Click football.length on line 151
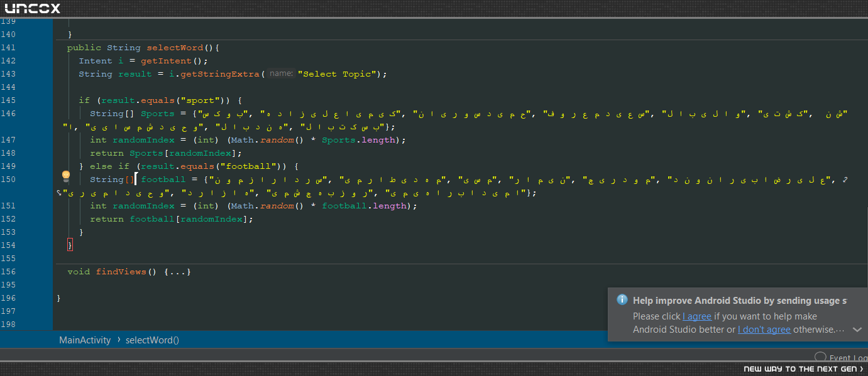Image resolution: width=868 pixels, height=376 pixels. (364, 206)
